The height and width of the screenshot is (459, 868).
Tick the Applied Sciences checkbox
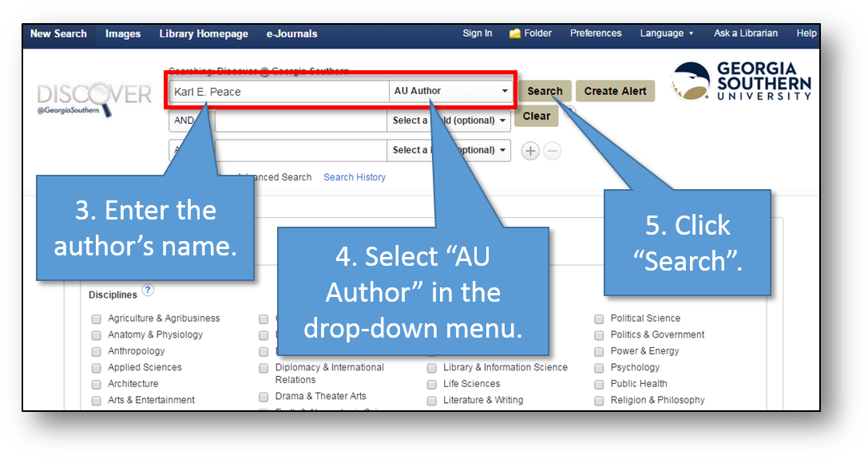point(97,368)
